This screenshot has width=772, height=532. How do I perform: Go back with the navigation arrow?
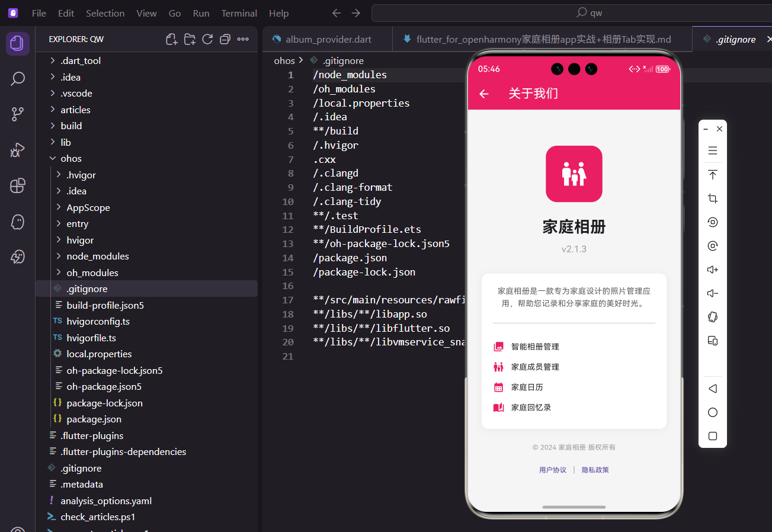click(x=337, y=13)
